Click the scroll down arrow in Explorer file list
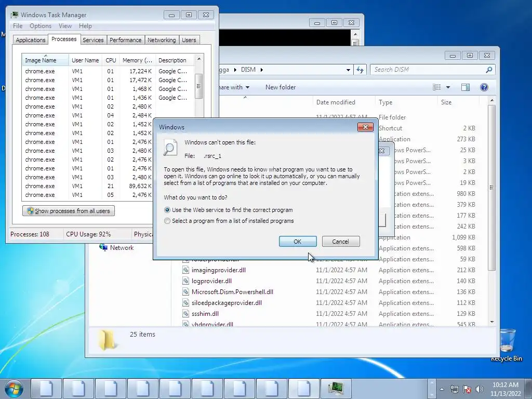The width and height of the screenshot is (532, 399). [492, 322]
